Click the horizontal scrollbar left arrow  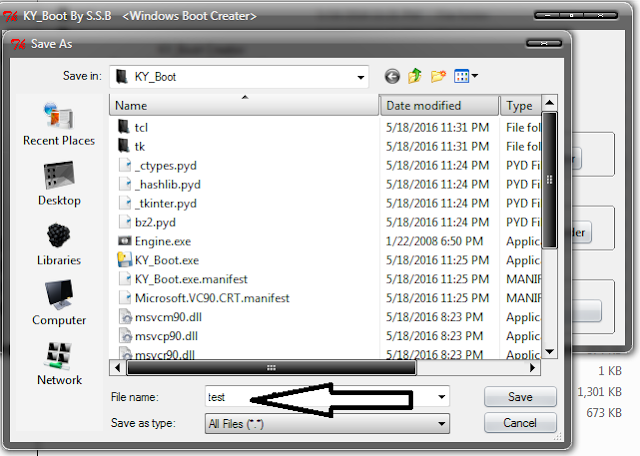[x=118, y=368]
